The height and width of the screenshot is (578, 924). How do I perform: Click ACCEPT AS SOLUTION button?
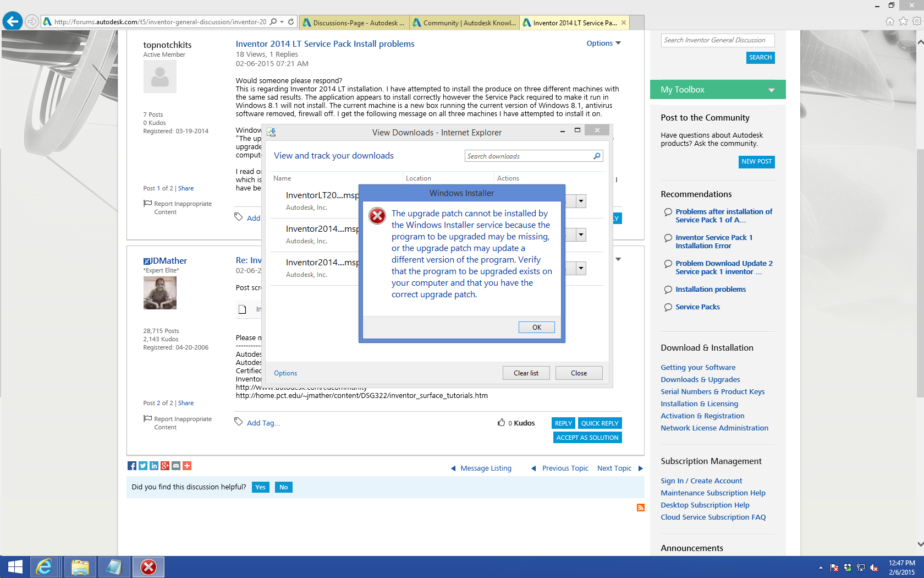(x=587, y=438)
